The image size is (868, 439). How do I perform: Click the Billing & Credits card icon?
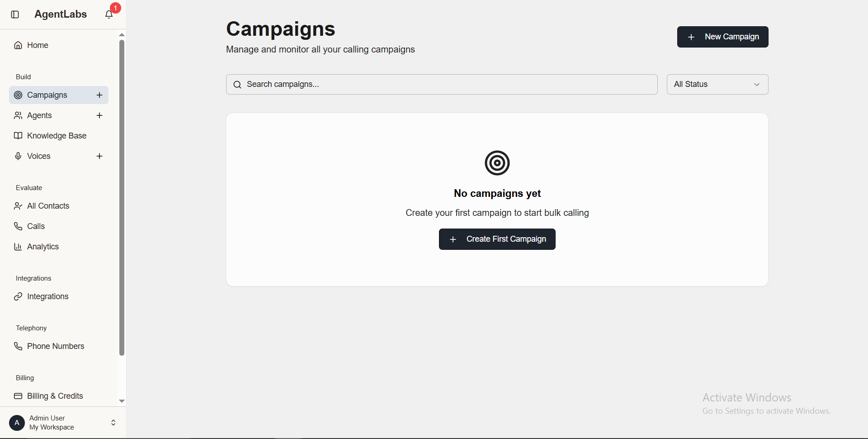[x=18, y=396]
